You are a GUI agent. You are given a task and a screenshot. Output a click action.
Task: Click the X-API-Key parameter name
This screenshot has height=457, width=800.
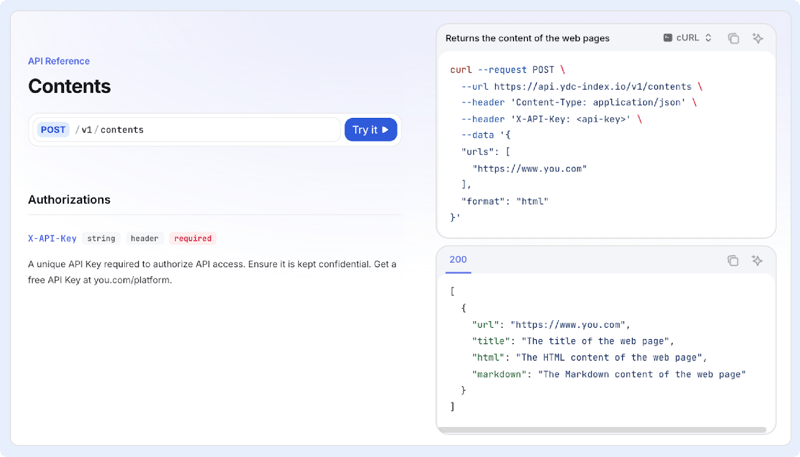pos(52,238)
